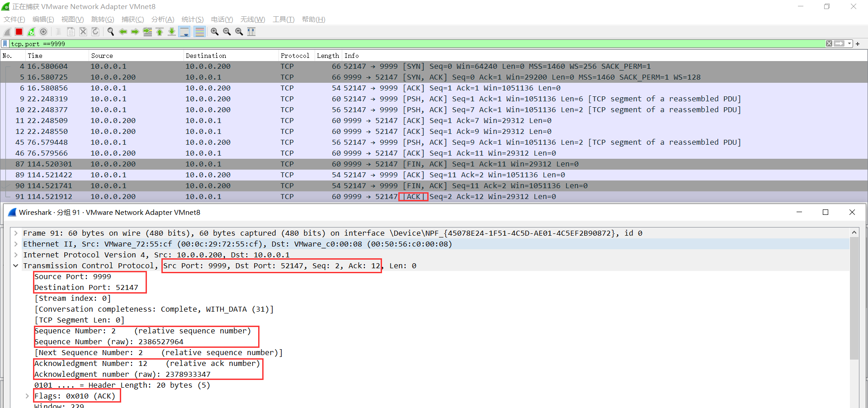
Task: Open the 视图(V) menu
Action: (x=73, y=19)
